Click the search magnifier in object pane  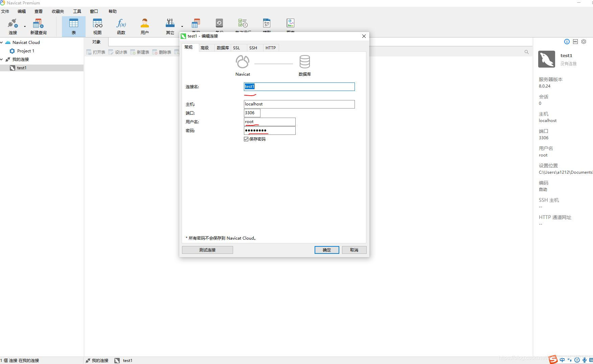(x=527, y=52)
